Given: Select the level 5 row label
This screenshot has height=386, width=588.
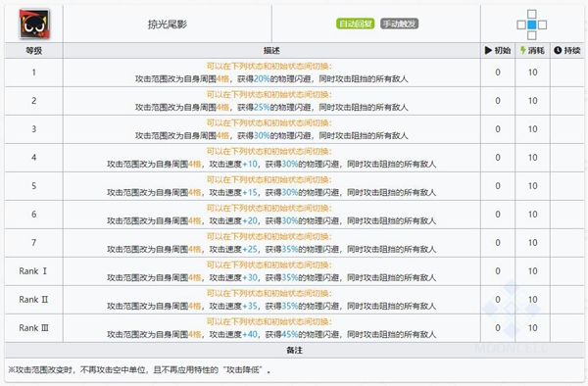Looking at the screenshot, I should (x=33, y=186).
